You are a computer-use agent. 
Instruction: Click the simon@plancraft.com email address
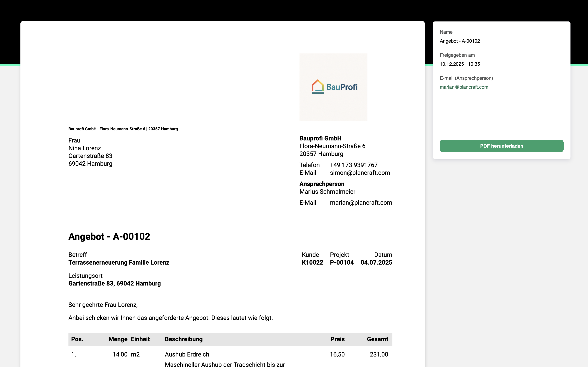coord(360,173)
